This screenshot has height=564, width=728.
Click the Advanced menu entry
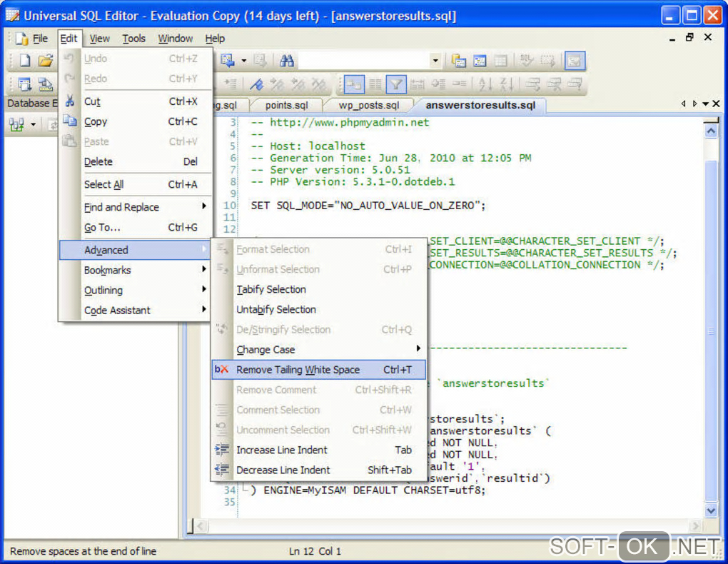pos(136,250)
